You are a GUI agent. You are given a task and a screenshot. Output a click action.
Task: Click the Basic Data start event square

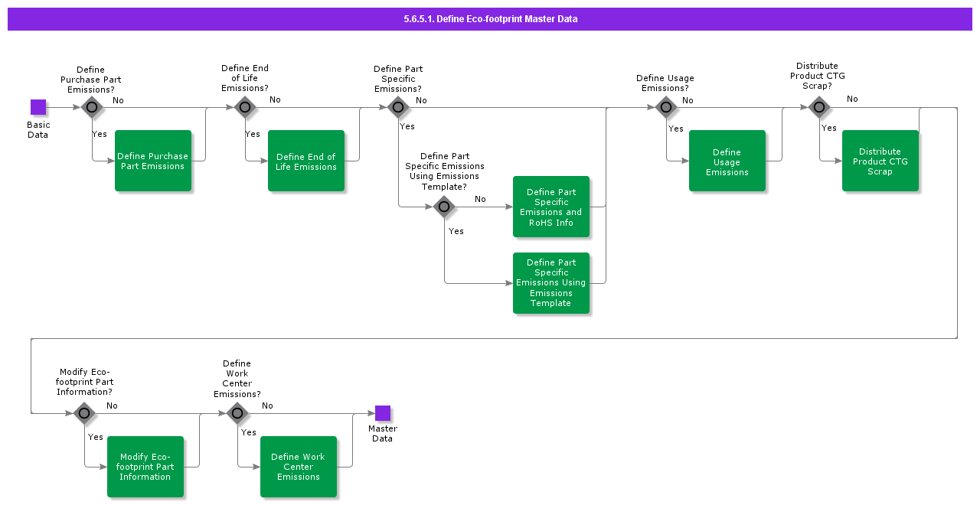pos(38,107)
